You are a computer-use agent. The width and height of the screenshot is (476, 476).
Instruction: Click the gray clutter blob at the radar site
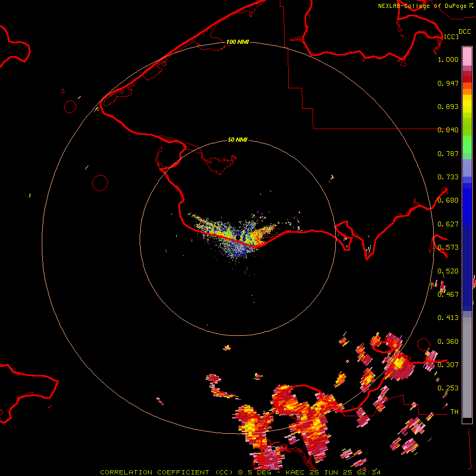tap(240, 249)
